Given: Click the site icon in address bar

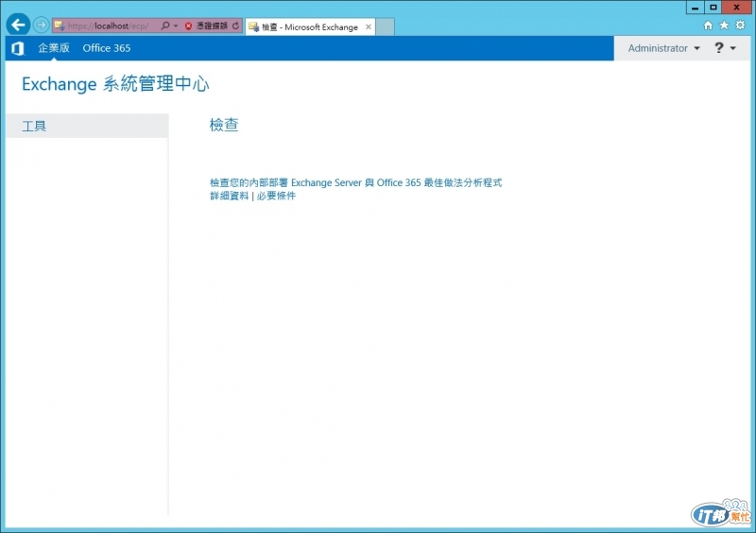Looking at the screenshot, I should 60,26.
